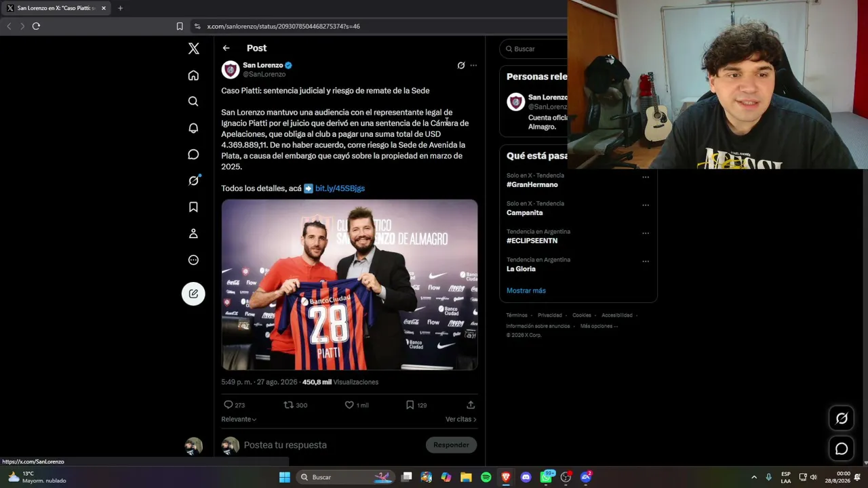This screenshot has width=868, height=488.
Task: Open San Lorenzo's profile avatar on the post
Action: (x=231, y=70)
